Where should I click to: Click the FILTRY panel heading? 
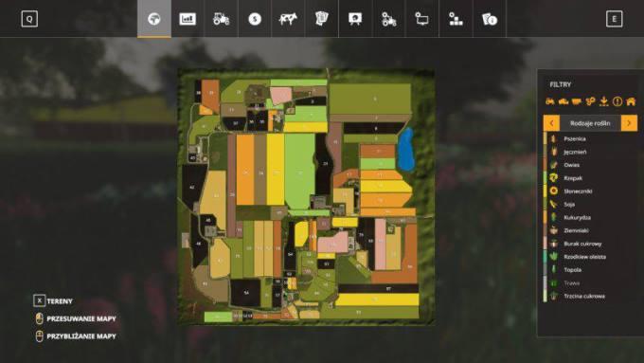561,84
